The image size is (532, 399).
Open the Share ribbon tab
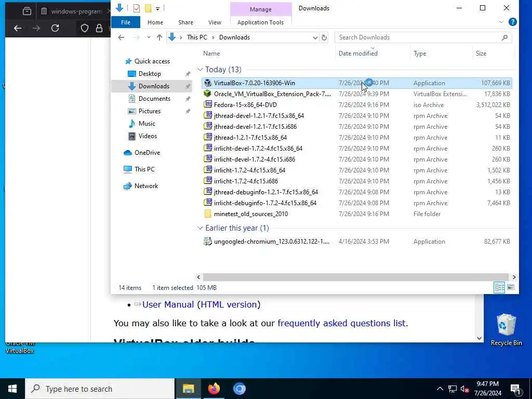(185, 22)
